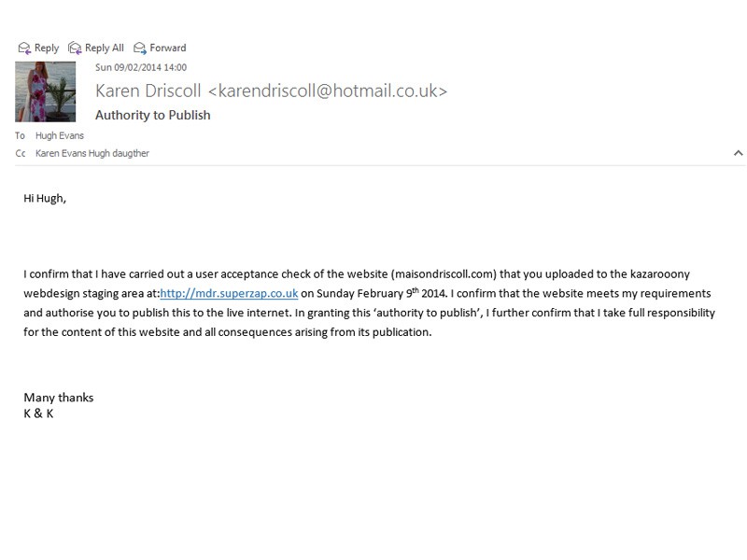Click the Reply All envelope icon

77,48
